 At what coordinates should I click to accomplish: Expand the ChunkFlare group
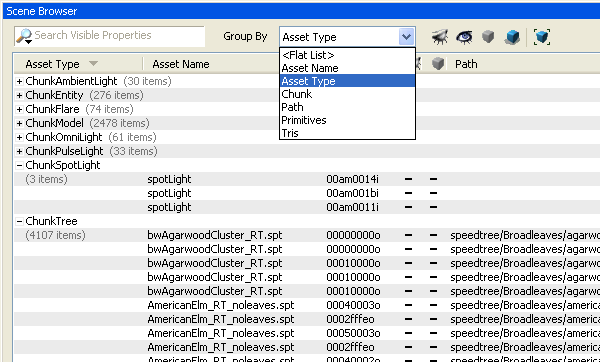tap(20, 109)
